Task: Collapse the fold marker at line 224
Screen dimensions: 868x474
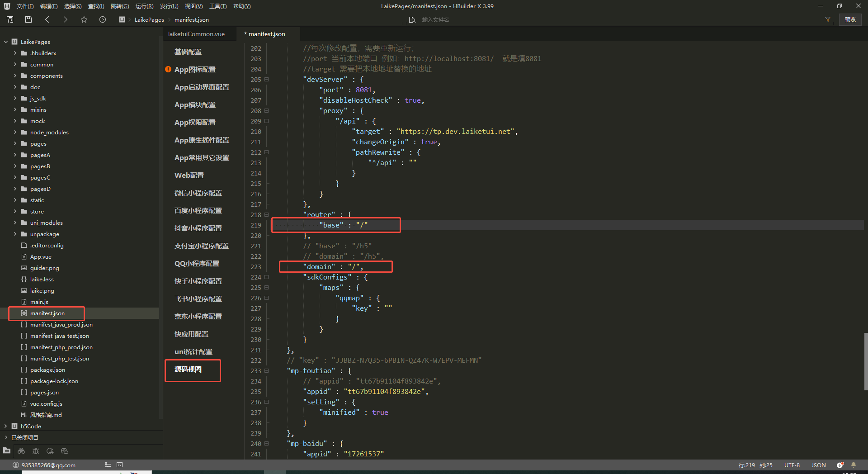Action: pos(267,277)
